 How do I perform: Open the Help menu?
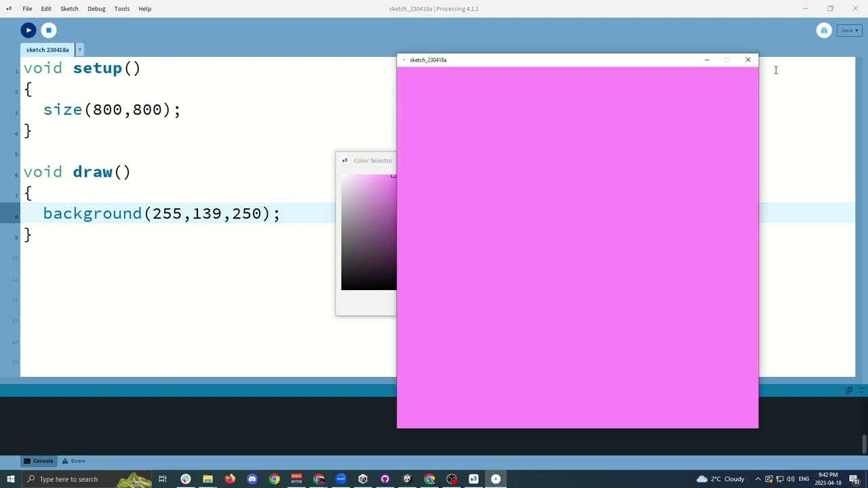click(145, 9)
